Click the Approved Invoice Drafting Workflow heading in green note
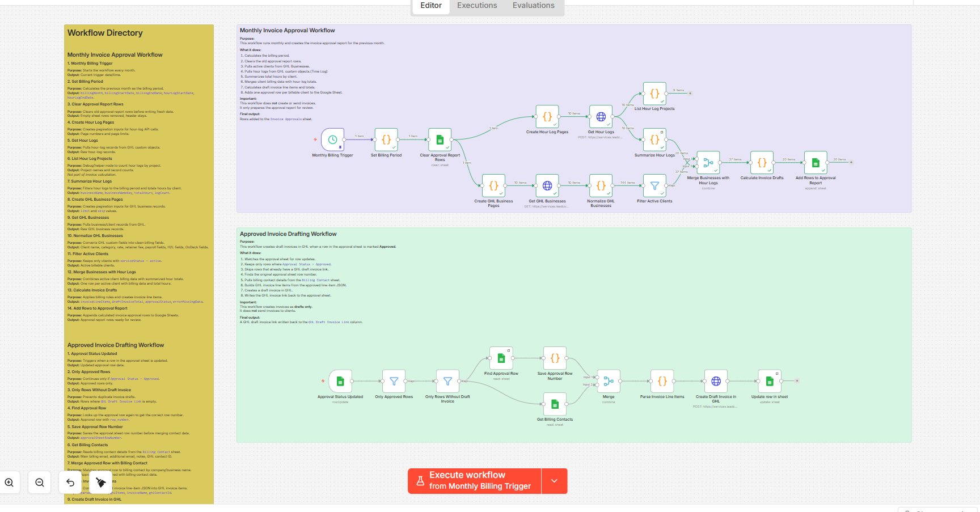This screenshot has width=980, height=512. coord(288,234)
